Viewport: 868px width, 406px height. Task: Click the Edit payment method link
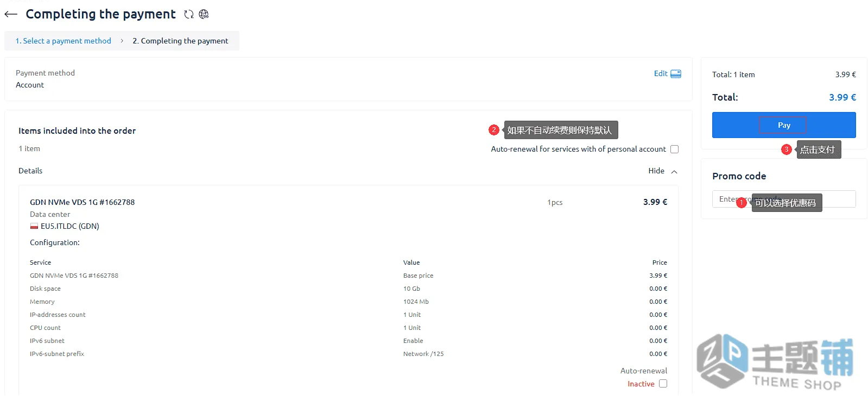[661, 73]
